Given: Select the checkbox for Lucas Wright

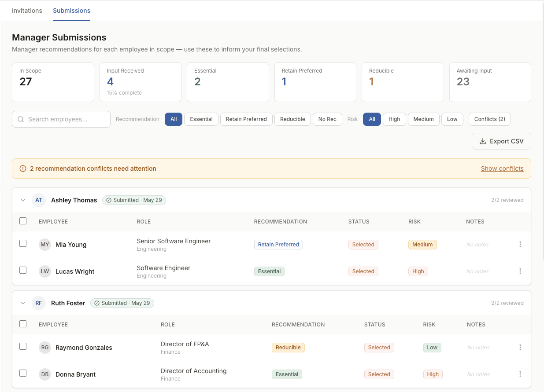Looking at the screenshot, I should [x=23, y=270].
